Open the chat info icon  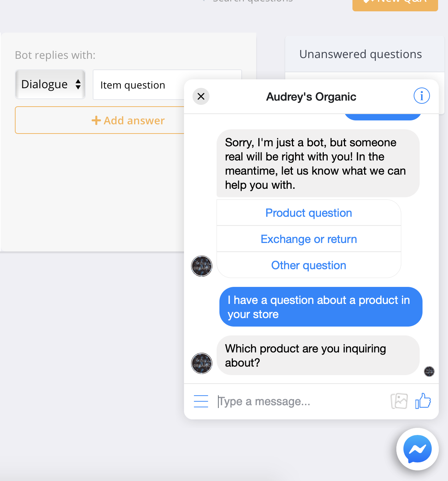(x=421, y=96)
